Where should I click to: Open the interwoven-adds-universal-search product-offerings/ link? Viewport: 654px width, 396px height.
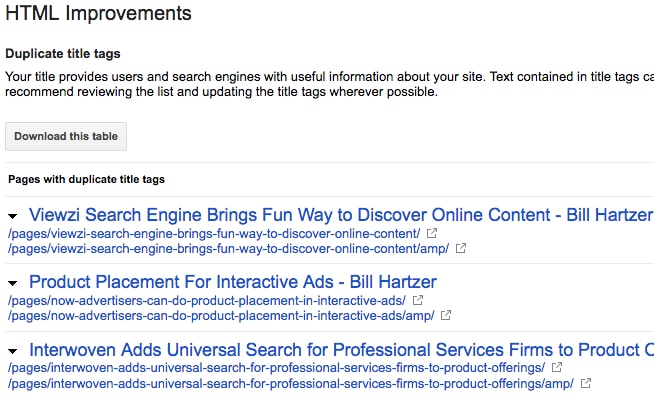277,368
